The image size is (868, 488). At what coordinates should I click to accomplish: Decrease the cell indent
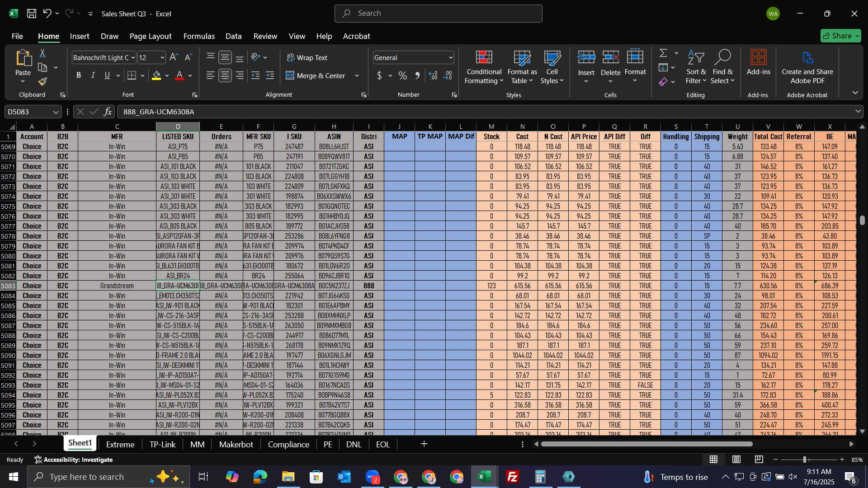pos(255,75)
